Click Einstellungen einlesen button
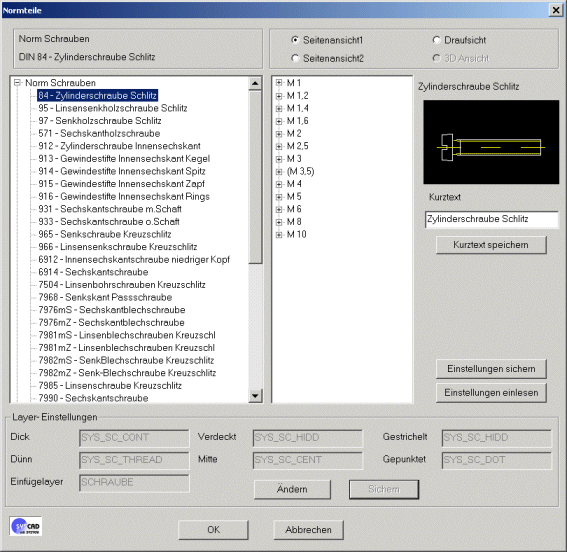567x552 pixels. pos(491,393)
